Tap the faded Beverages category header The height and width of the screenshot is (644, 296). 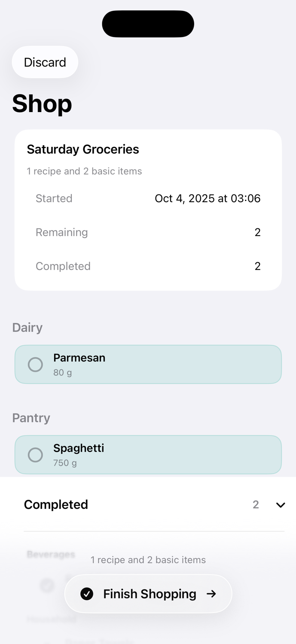[51, 554]
